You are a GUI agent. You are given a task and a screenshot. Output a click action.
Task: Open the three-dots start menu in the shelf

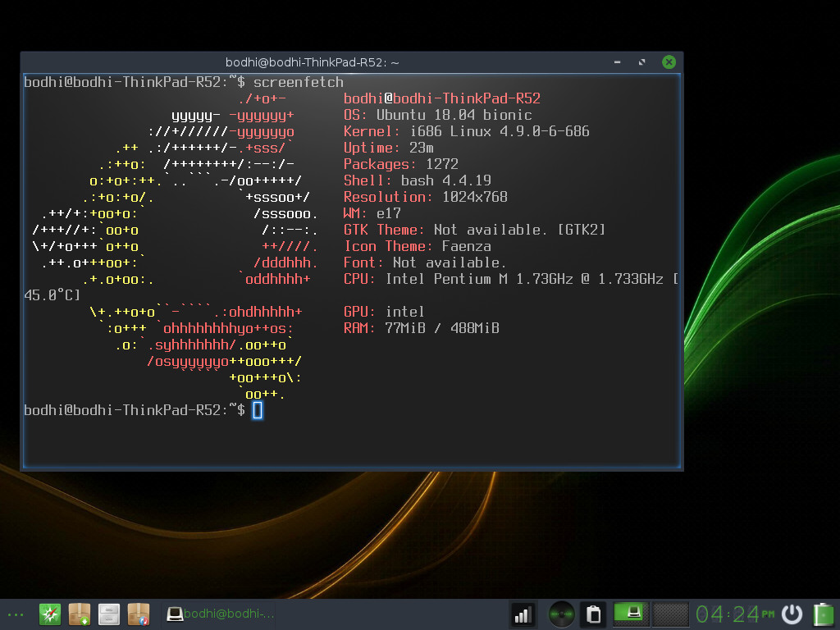[16, 614]
